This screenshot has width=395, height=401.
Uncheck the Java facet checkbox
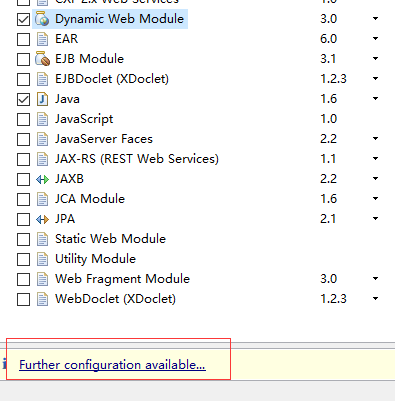coord(23,99)
